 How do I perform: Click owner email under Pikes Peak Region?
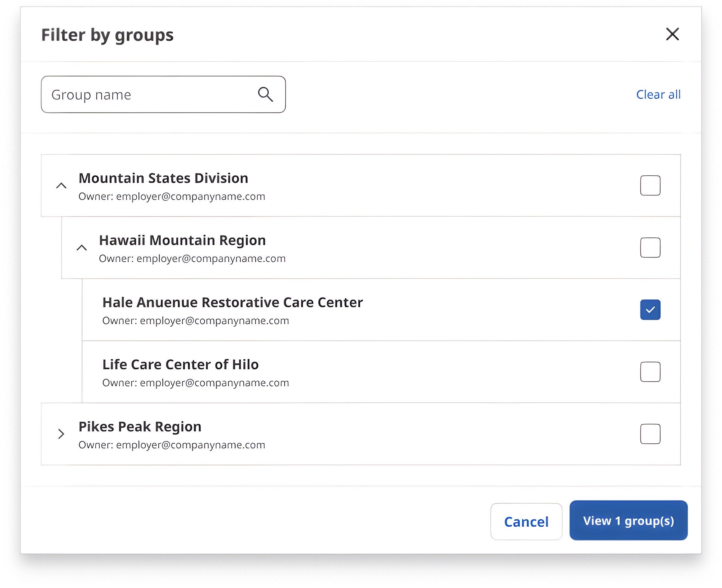(x=191, y=445)
